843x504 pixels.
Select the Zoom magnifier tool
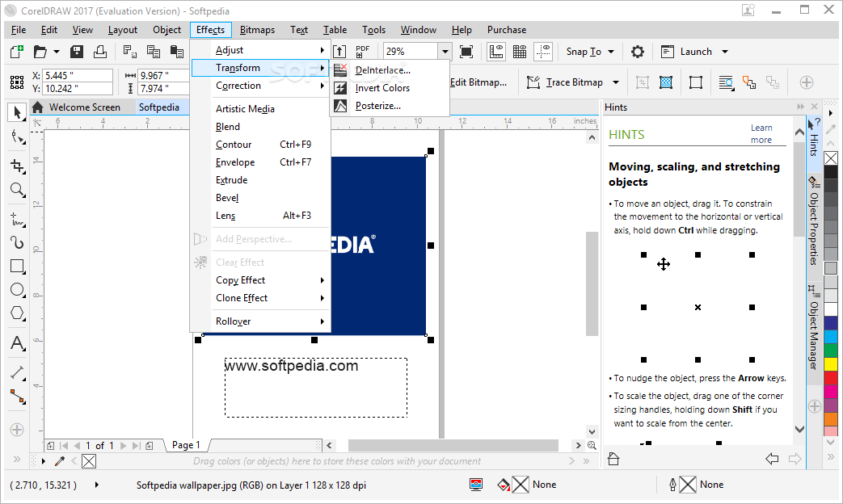pos(17,190)
